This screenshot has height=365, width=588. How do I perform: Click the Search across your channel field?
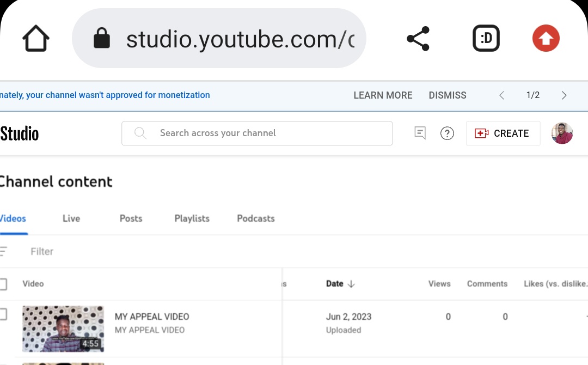pyautogui.click(x=257, y=133)
